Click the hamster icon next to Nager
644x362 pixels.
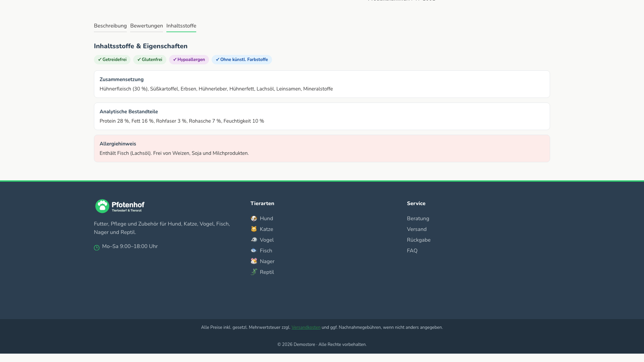click(x=254, y=261)
